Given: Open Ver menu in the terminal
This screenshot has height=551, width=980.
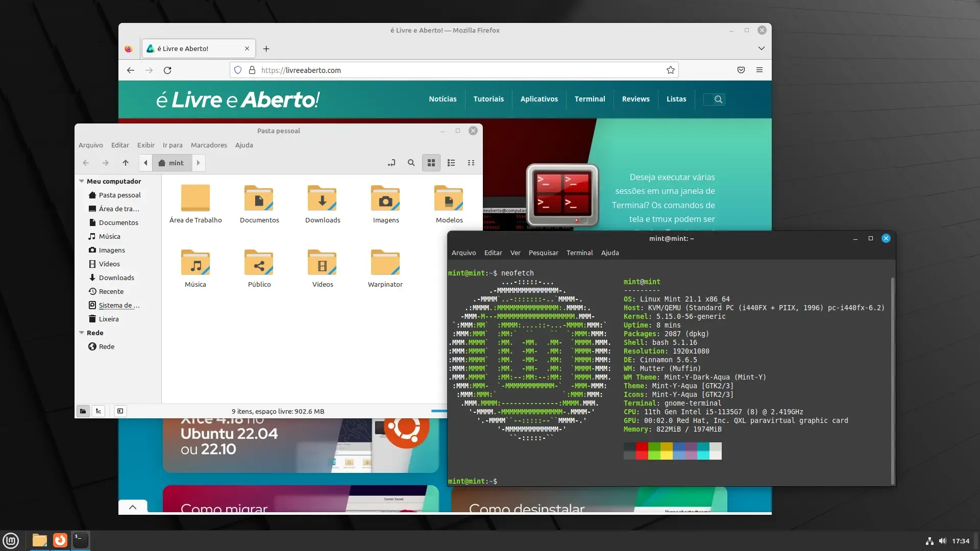Looking at the screenshot, I should [516, 253].
